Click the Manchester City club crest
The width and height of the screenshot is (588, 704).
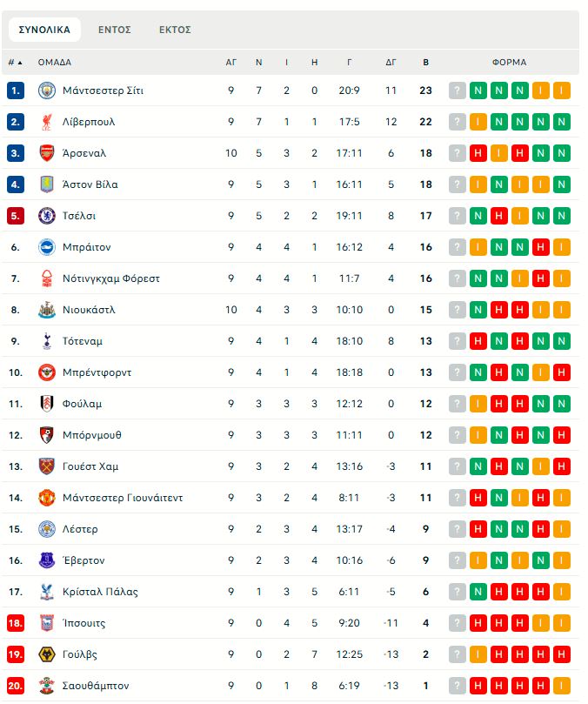pyautogui.click(x=47, y=91)
